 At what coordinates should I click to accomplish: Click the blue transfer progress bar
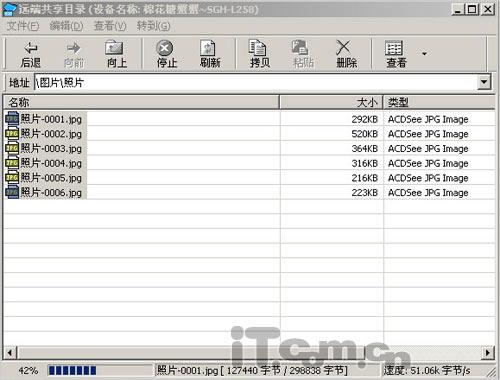[72, 370]
